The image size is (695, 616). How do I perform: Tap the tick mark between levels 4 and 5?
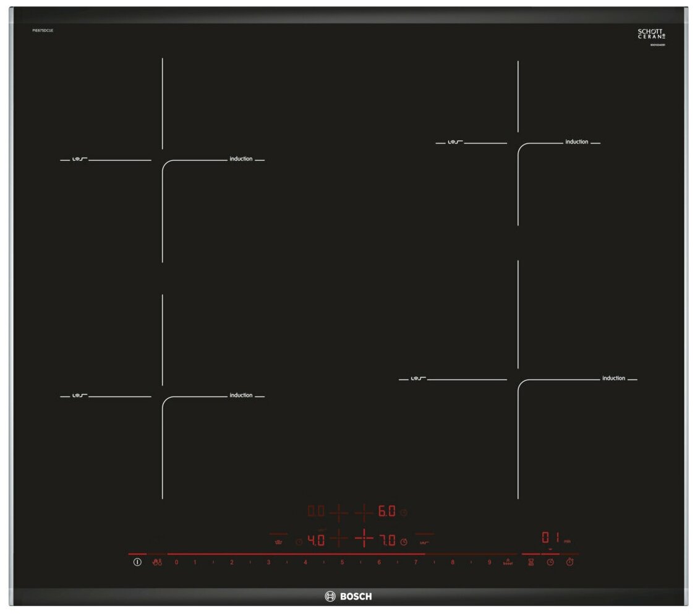click(324, 562)
